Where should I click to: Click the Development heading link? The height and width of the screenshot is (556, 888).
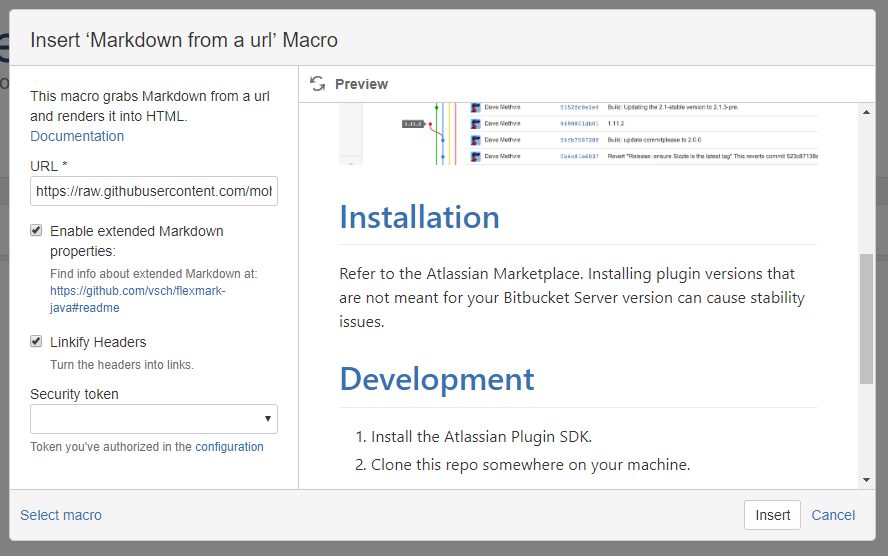pos(437,379)
